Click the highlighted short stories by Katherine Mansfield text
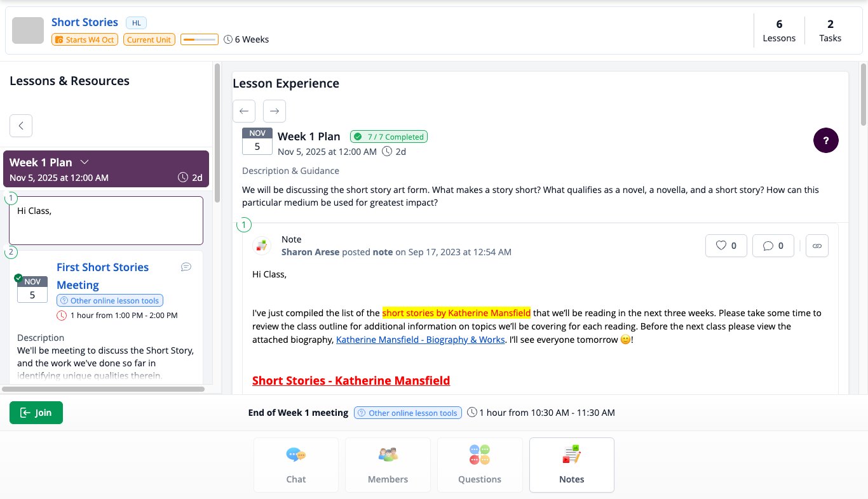The width and height of the screenshot is (868, 499). 456,313
